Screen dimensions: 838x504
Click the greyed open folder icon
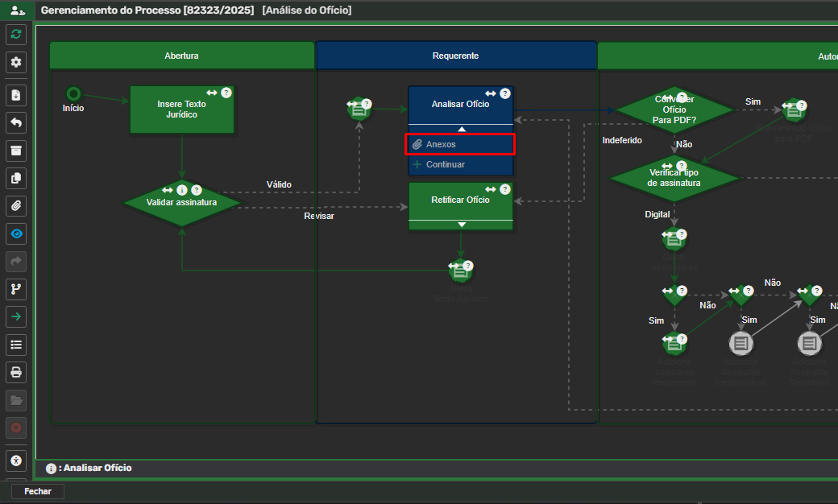pos(16,400)
